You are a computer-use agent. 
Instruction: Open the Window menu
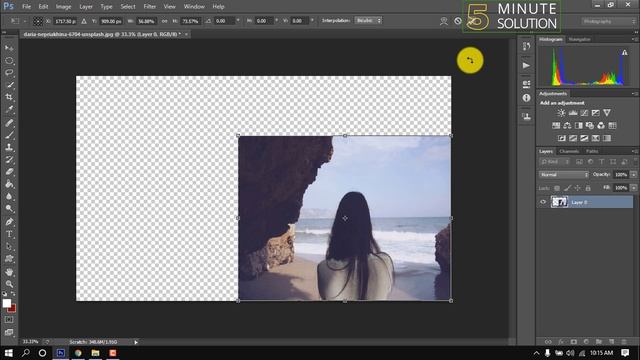(194, 7)
